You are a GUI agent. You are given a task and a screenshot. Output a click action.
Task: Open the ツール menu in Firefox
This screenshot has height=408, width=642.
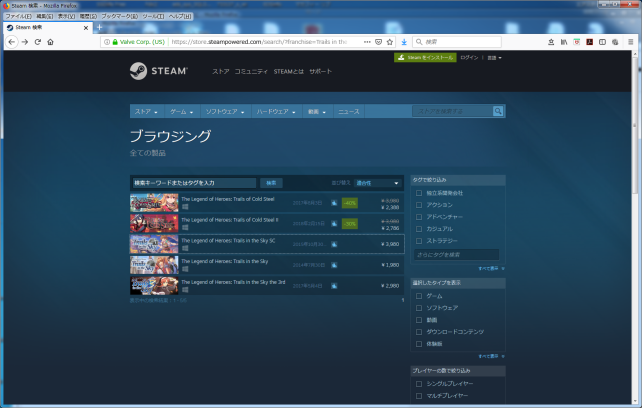153,16
